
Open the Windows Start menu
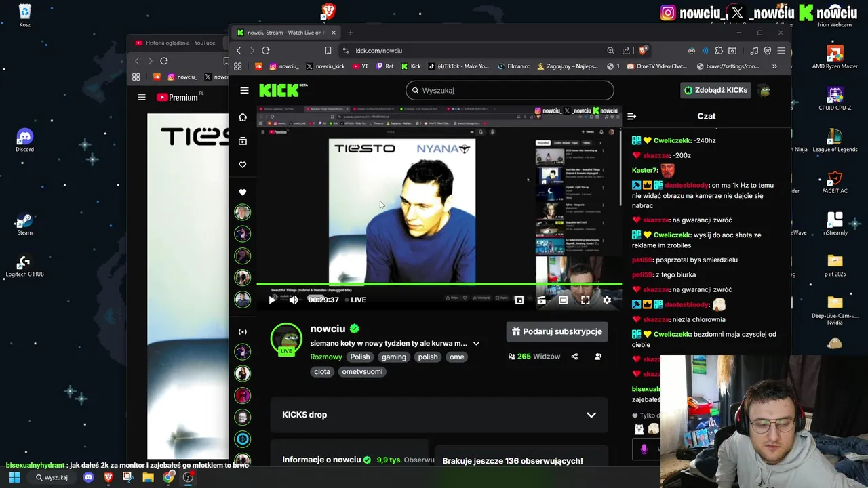pyautogui.click(x=14, y=477)
